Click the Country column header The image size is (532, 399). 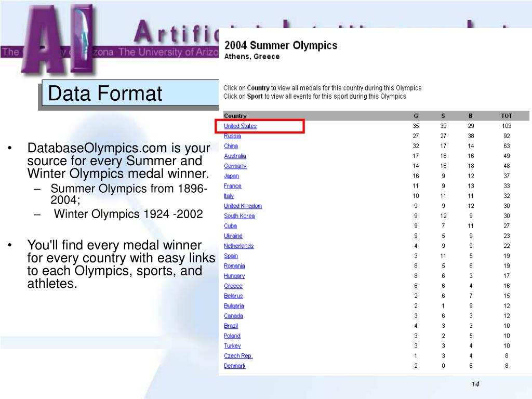point(235,116)
